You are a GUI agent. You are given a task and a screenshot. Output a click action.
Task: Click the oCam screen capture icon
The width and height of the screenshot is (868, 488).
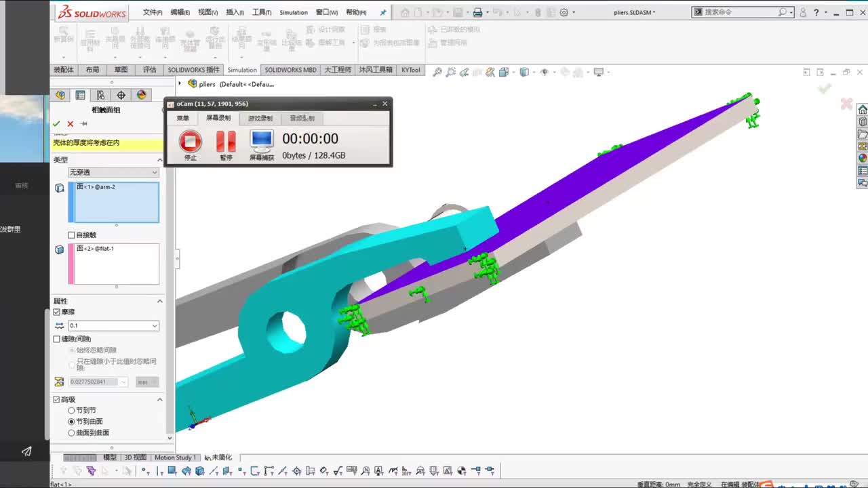(262, 140)
